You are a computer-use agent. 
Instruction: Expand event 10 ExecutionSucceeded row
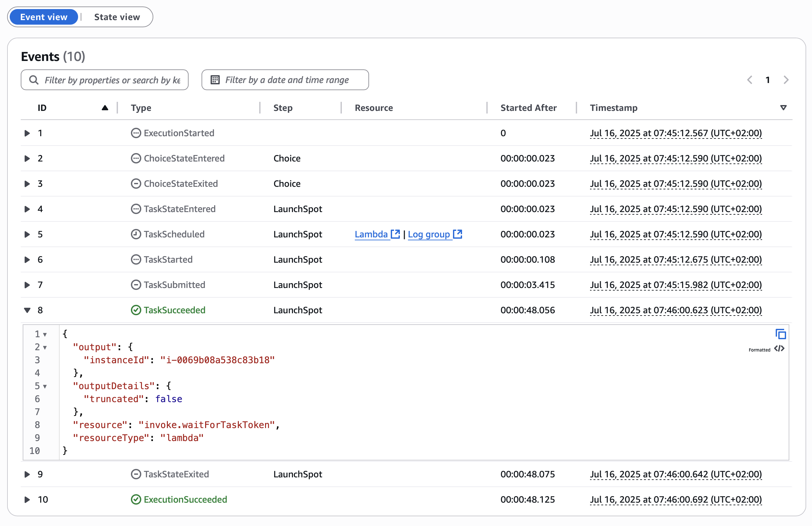pyautogui.click(x=27, y=500)
